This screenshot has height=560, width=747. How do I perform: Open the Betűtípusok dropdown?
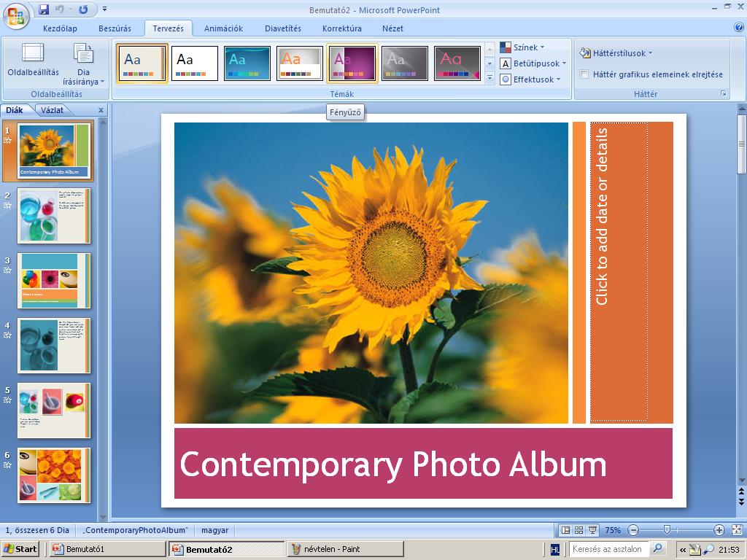pyautogui.click(x=535, y=63)
